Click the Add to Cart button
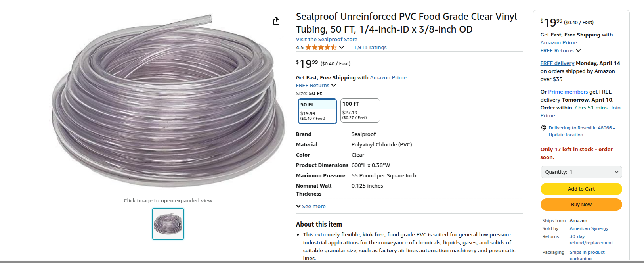 coord(581,189)
